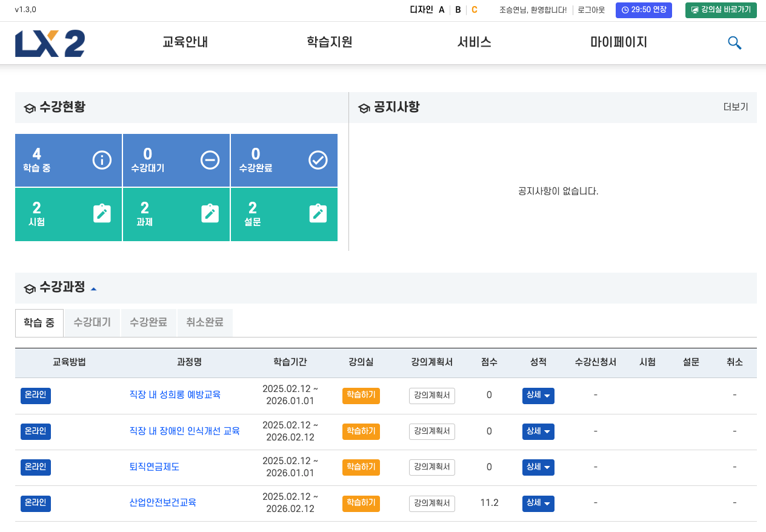Click the LX2 logo

[50, 43]
